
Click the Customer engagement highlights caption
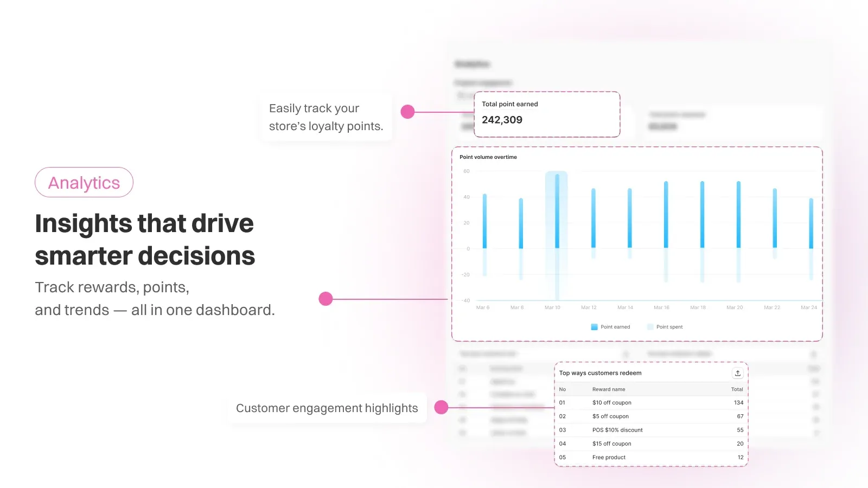(x=327, y=408)
